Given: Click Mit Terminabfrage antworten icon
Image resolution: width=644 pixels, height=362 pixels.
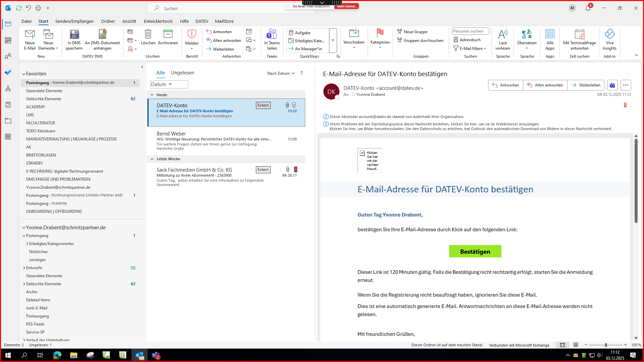Looking at the screenshot, I should pos(579,34).
